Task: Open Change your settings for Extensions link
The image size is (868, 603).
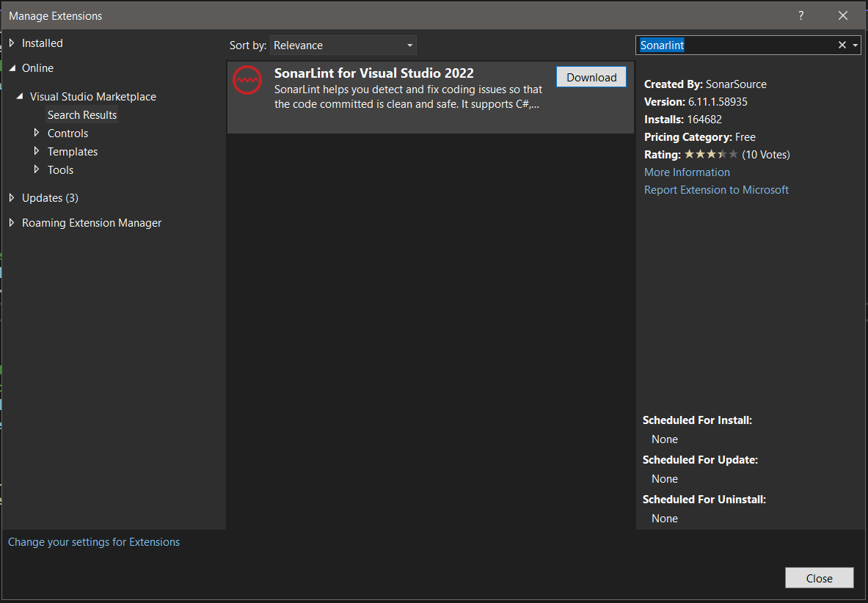Action: tap(94, 542)
